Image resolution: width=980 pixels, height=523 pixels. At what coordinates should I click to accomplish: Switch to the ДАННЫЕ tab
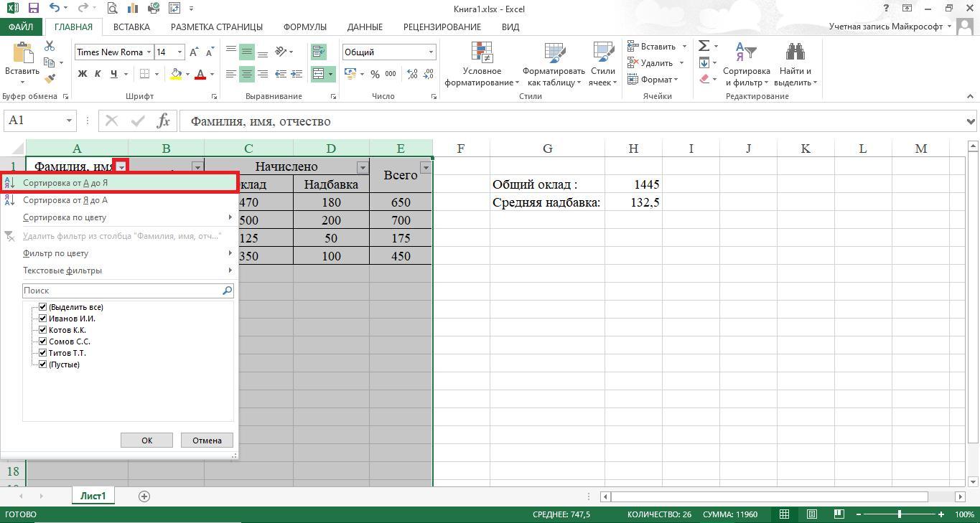[365, 27]
